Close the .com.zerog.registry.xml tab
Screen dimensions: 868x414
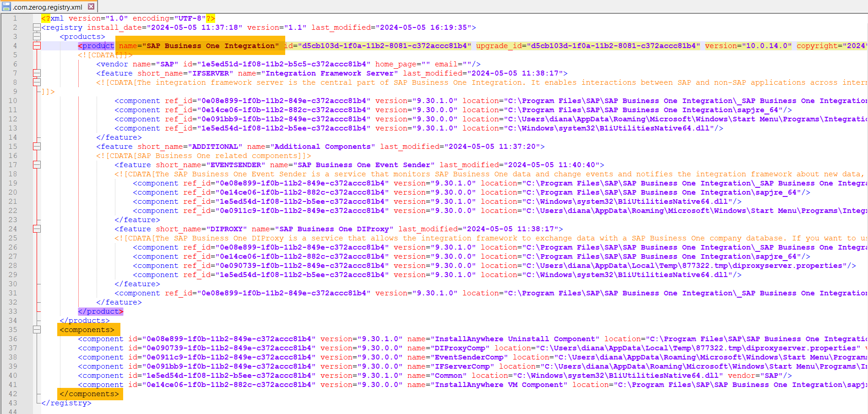click(x=91, y=6)
